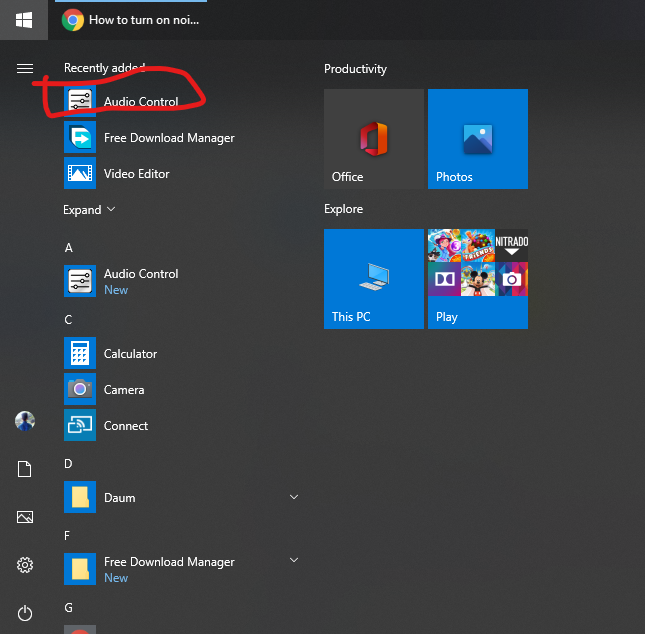
Task: Click the Power icon in sidebar
Action: (25, 613)
